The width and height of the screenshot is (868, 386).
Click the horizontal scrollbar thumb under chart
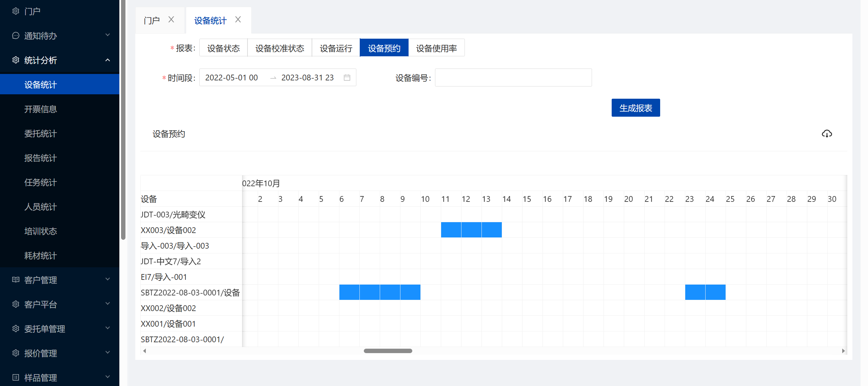click(388, 351)
